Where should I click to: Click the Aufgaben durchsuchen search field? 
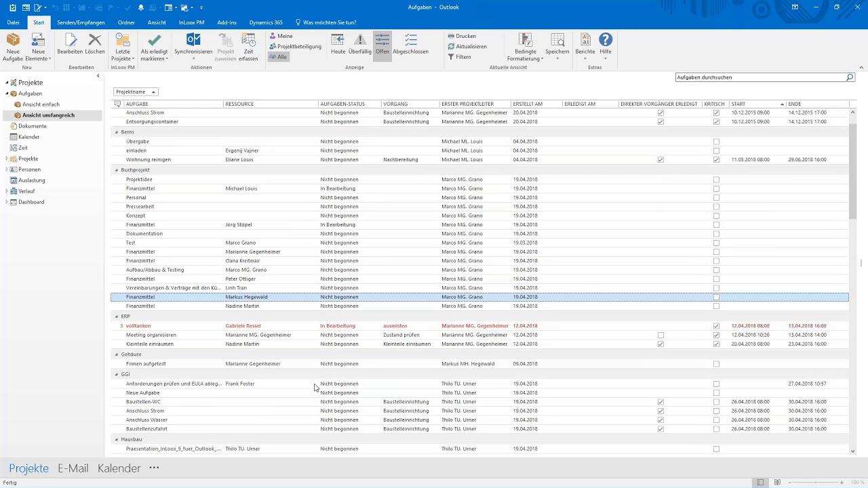pyautogui.click(x=760, y=77)
